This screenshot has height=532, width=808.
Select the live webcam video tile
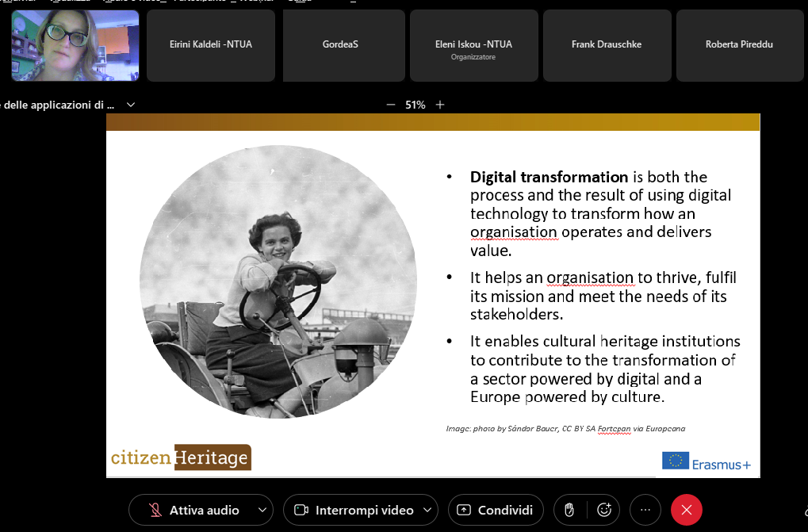[x=75, y=45]
